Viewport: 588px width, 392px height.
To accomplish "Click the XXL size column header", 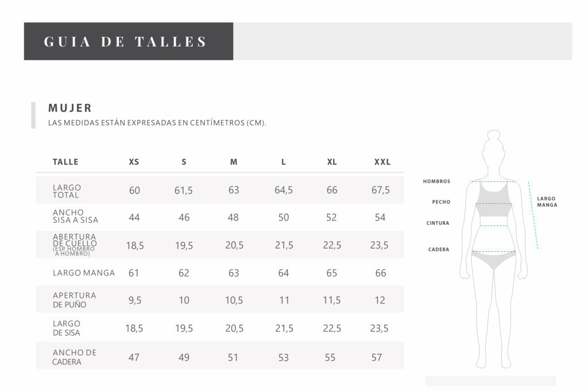I will click(382, 162).
